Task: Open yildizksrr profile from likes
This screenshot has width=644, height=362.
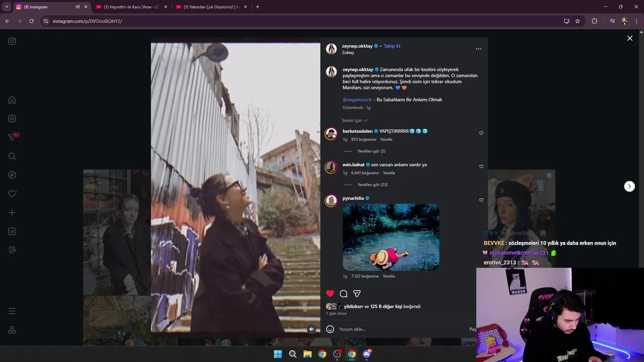Action: (x=353, y=306)
